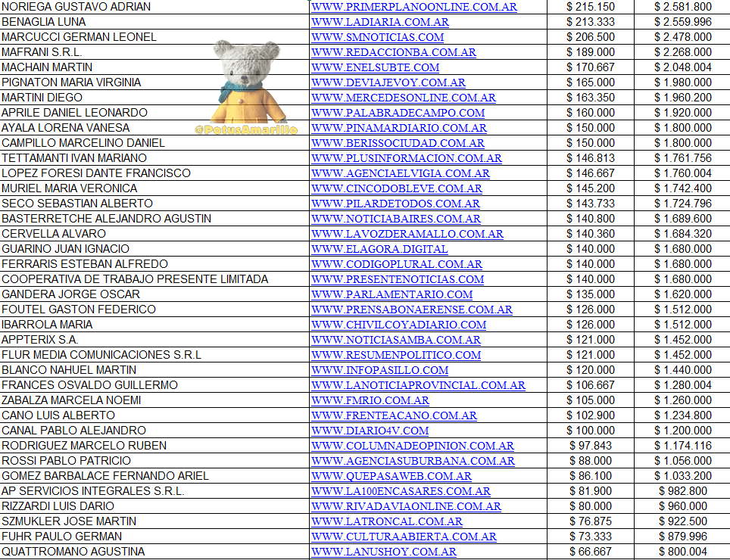Click the WWW.PILARDETODOS.COM.AR link
The image size is (730, 560).
(x=396, y=204)
